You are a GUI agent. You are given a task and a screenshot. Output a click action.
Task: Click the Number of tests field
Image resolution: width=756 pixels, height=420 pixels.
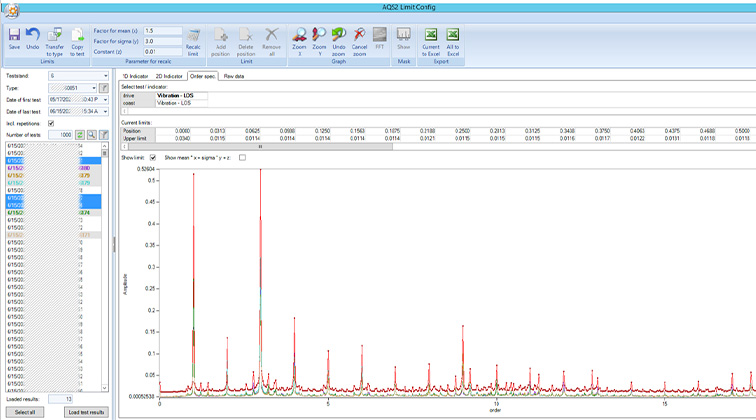pos(60,135)
